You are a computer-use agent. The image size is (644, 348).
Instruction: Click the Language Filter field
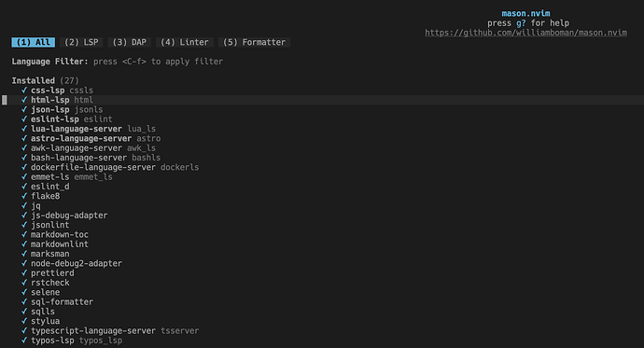click(117, 62)
